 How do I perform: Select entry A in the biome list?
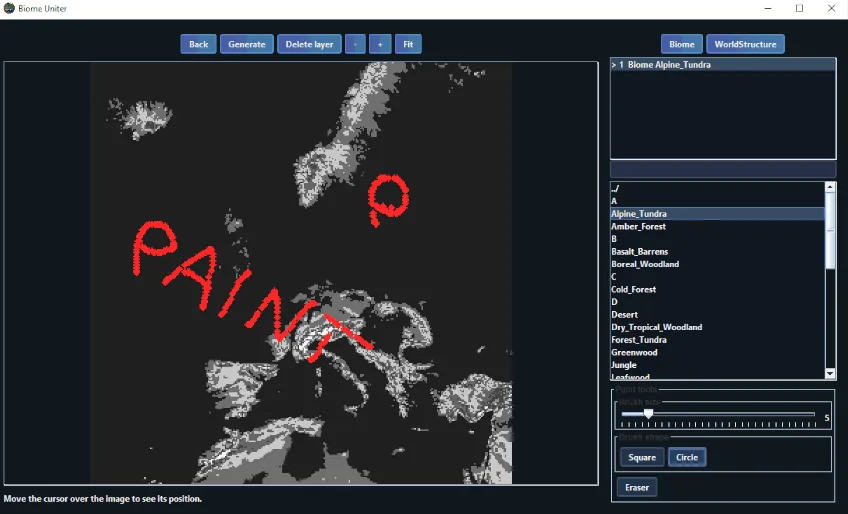[717, 201]
